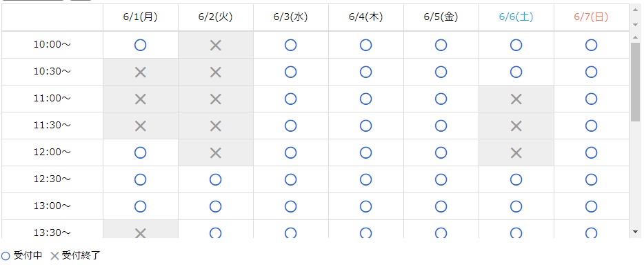The width and height of the screenshot is (644, 267).
Task: Click the closed X at 6/6(土) 11:00
Action: (x=516, y=99)
